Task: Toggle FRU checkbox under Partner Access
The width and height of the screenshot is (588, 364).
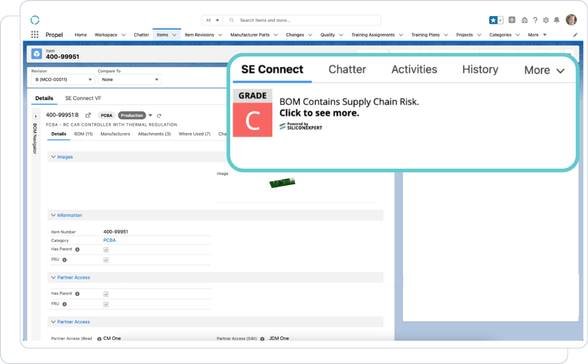Action: (x=106, y=304)
